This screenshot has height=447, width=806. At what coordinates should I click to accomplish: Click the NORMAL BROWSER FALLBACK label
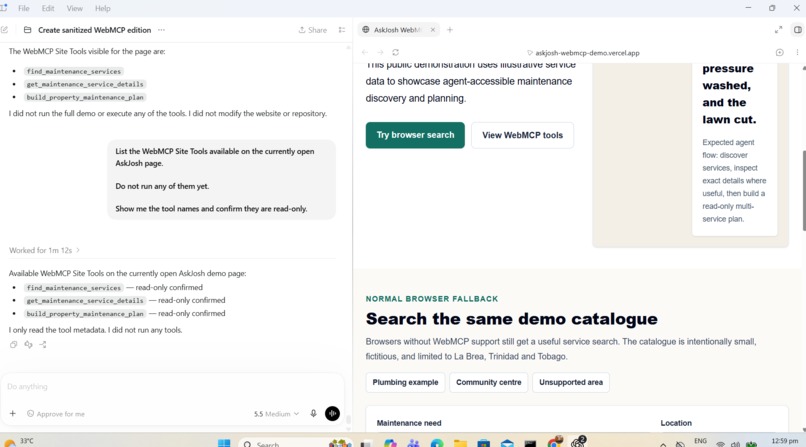[432, 299]
